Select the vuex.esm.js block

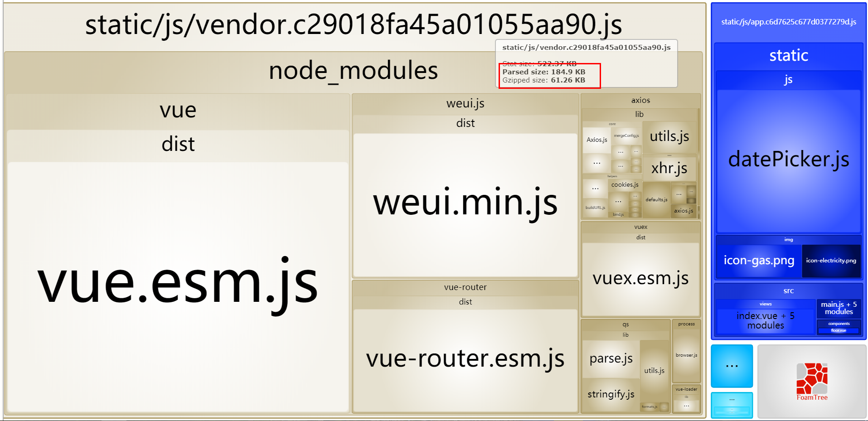point(640,279)
